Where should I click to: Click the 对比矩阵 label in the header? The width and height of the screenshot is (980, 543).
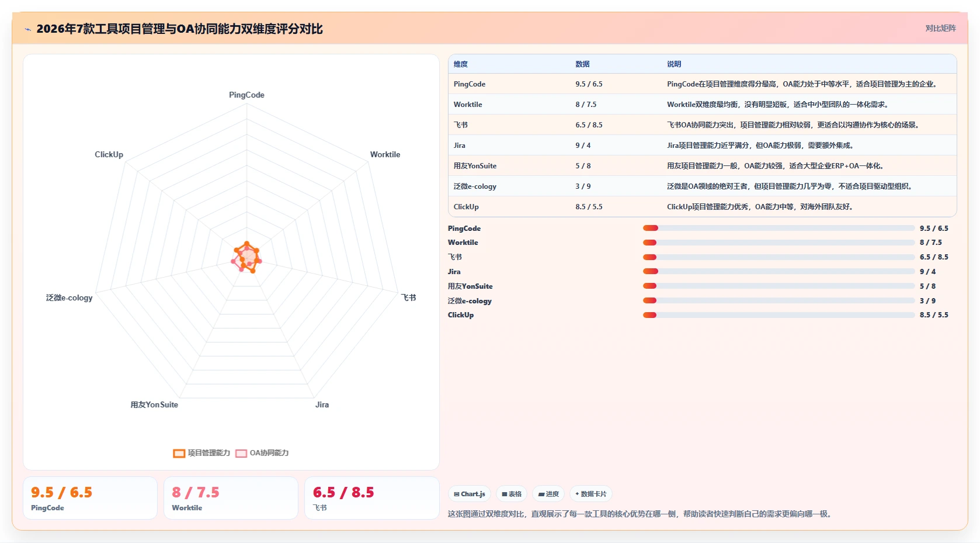click(x=940, y=28)
